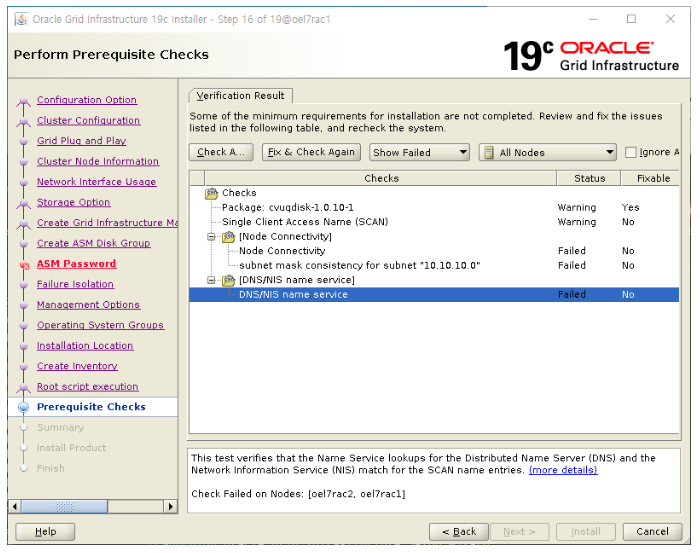This screenshot has width=700, height=553.
Task: Go to ASM Password step
Action: (x=76, y=264)
